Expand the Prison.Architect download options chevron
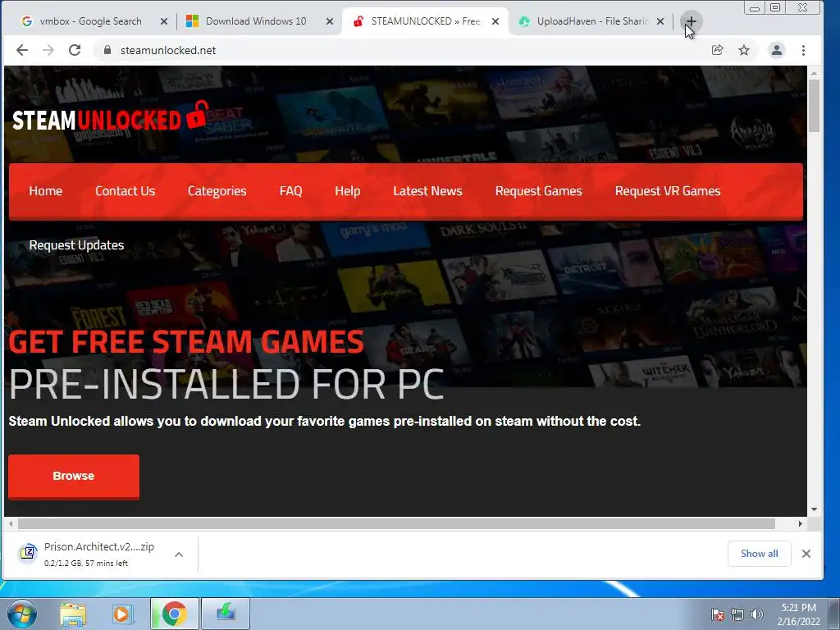The height and width of the screenshot is (630, 840). coord(179,555)
